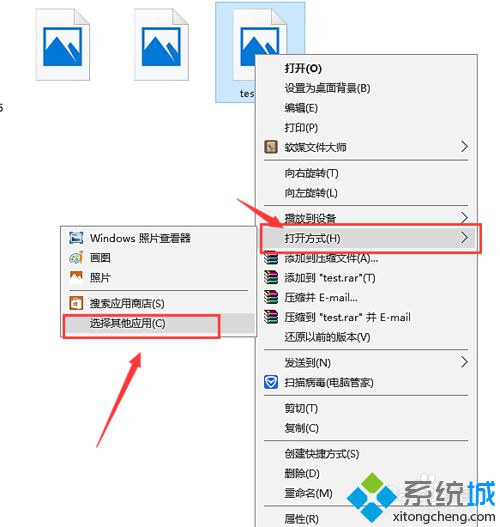Expand the 播放到设备 submenu arrow
Screen dimensions: 500x527
(464, 217)
